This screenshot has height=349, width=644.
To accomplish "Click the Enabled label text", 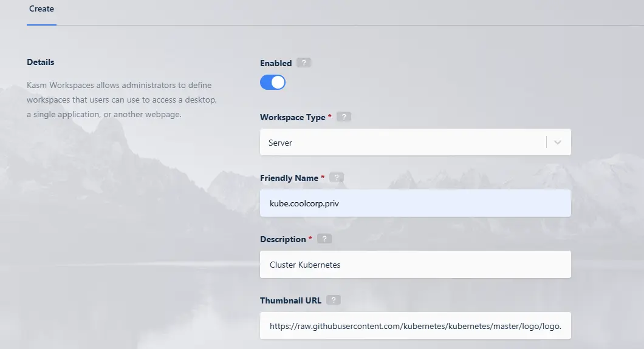I will pos(276,63).
